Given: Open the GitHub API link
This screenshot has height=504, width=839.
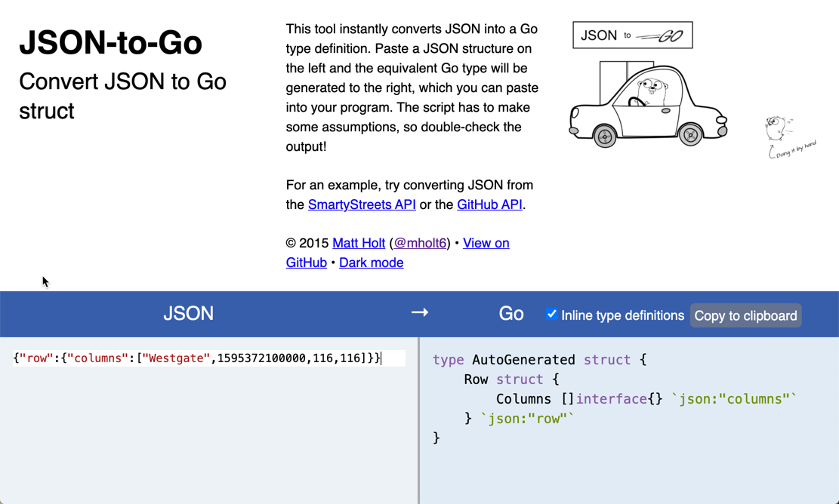Looking at the screenshot, I should coord(489,204).
